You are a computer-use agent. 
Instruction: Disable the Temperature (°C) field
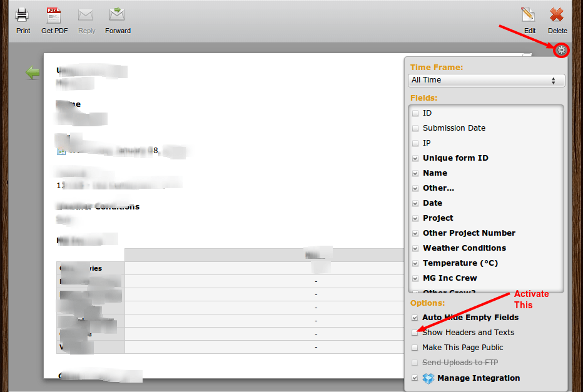[x=415, y=263]
